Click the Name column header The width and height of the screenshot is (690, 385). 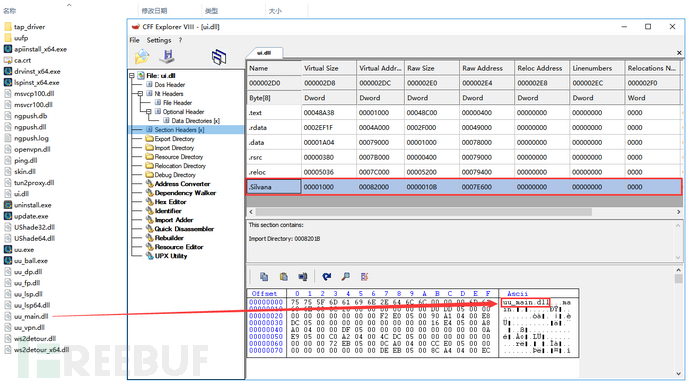[274, 68]
